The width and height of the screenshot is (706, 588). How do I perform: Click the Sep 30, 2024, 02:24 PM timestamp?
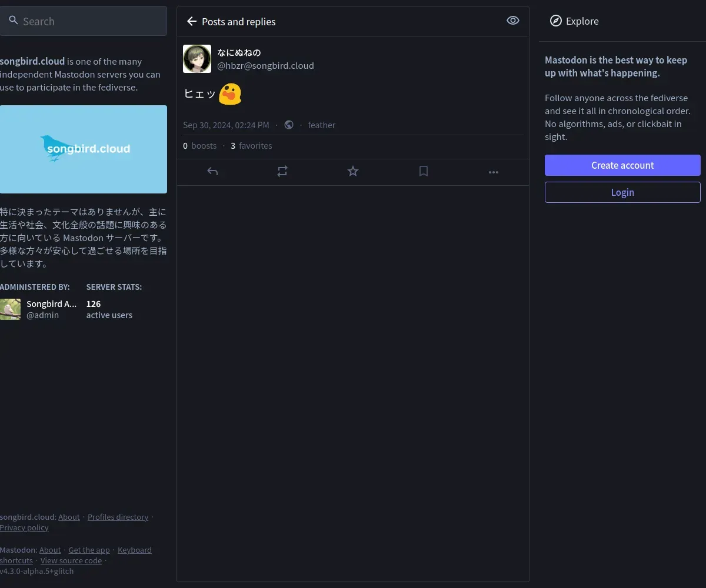click(x=226, y=125)
